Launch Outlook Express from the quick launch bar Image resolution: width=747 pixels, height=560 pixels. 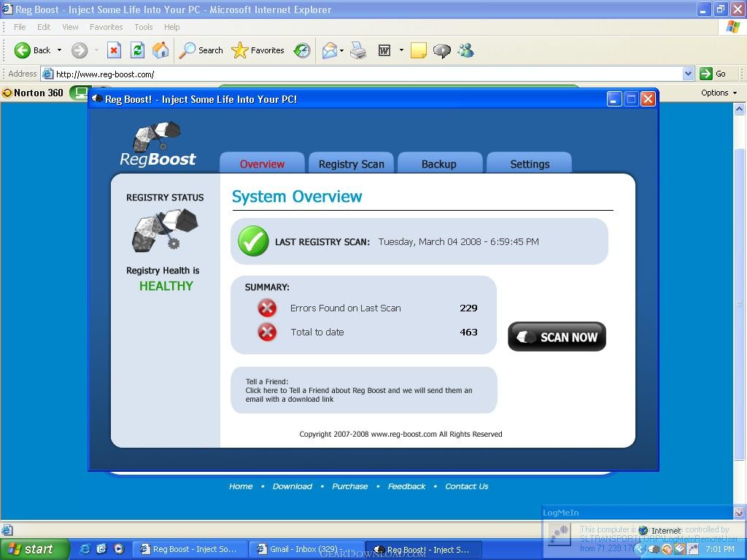pyautogui.click(x=102, y=549)
